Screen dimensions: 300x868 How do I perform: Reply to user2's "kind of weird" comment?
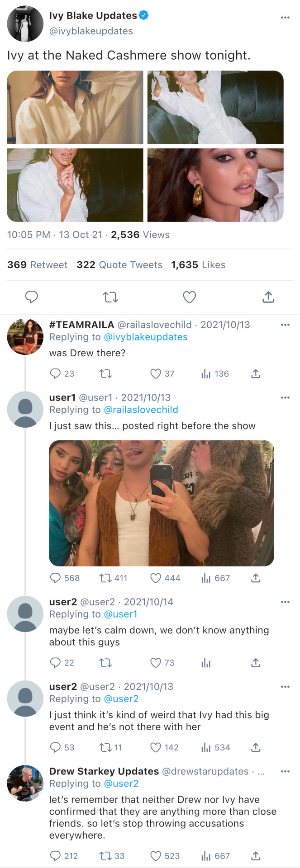click(55, 747)
